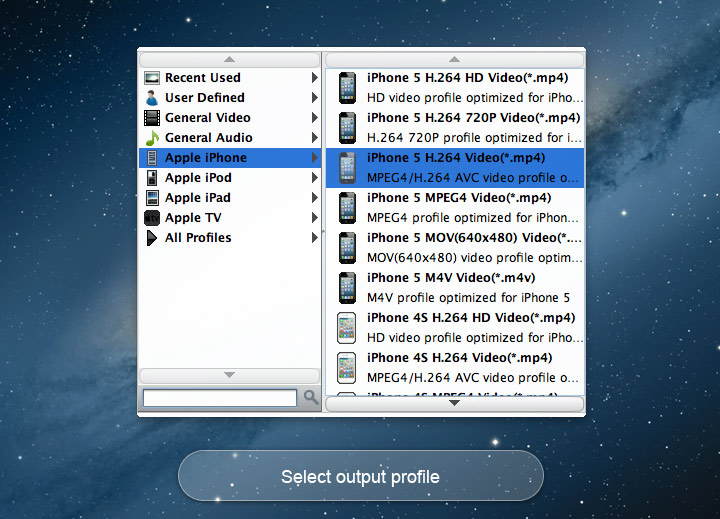720x519 pixels.
Task: Click phone icon for iPhone 5 H.264 HD Video
Action: [x=347, y=88]
